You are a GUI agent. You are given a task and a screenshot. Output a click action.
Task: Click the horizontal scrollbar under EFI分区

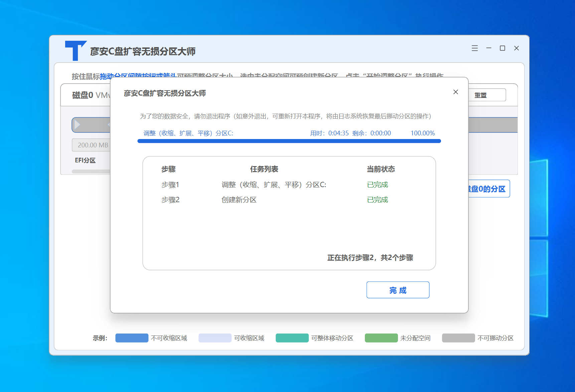[91, 171]
